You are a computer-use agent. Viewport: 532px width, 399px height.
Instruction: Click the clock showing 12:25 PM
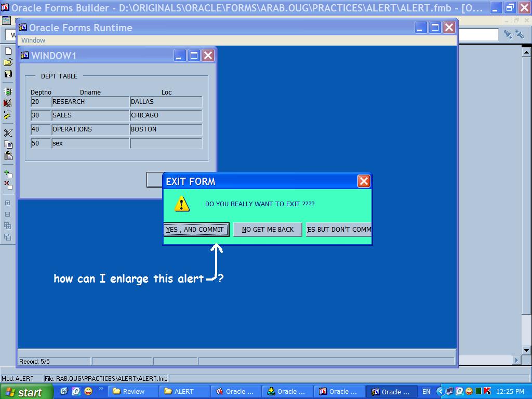(x=510, y=392)
